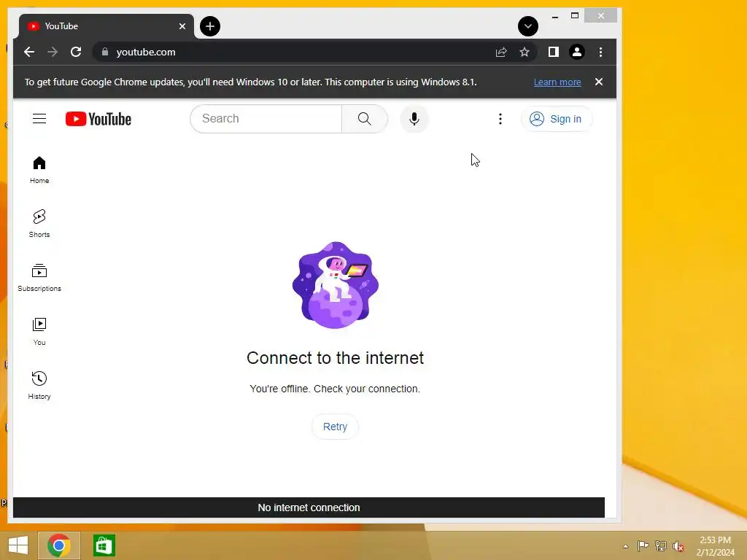Close the YouTube tab
The width and height of the screenshot is (747, 560).
coord(182,26)
